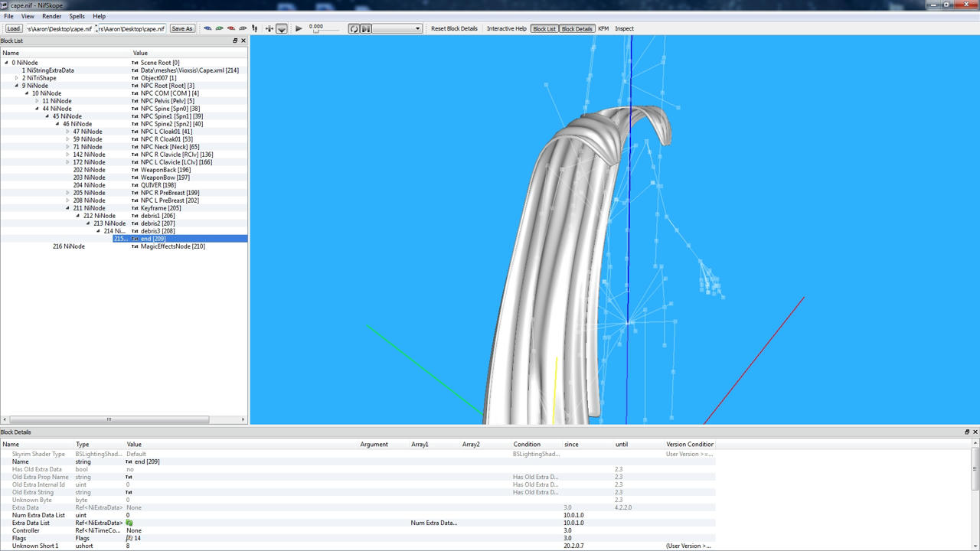Expand the 11 NiNode branch
980x551 pixels.
38,101
